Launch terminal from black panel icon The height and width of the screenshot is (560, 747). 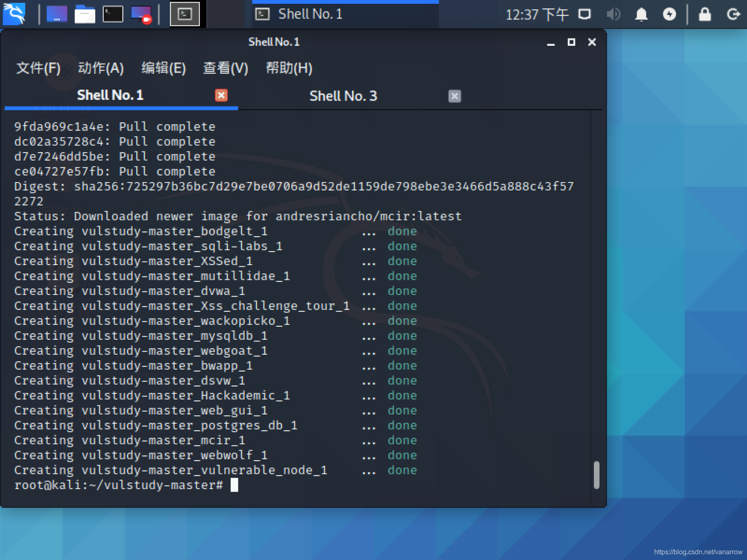113,14
